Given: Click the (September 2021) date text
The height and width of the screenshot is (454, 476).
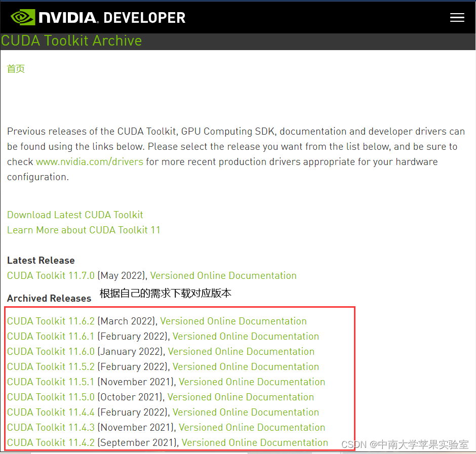Looking at the screenshot, I should tap(137, 442).
